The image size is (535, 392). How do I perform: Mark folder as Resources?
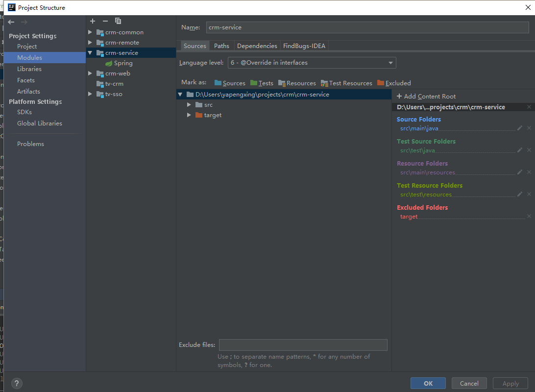coord(297,83)
